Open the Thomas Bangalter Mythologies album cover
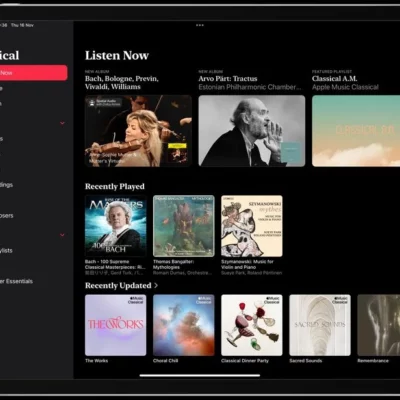The width and height of the screenshot is (400, 400). (x=184, y=226)
